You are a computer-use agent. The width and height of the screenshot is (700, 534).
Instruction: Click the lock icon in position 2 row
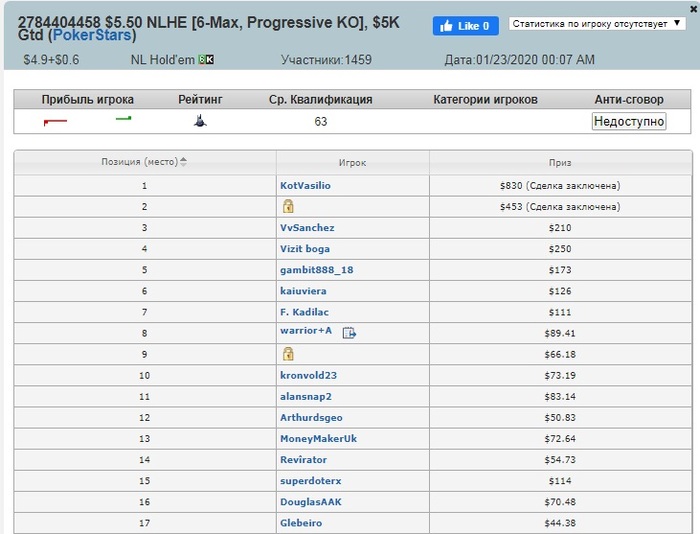[x=288, y=206]
